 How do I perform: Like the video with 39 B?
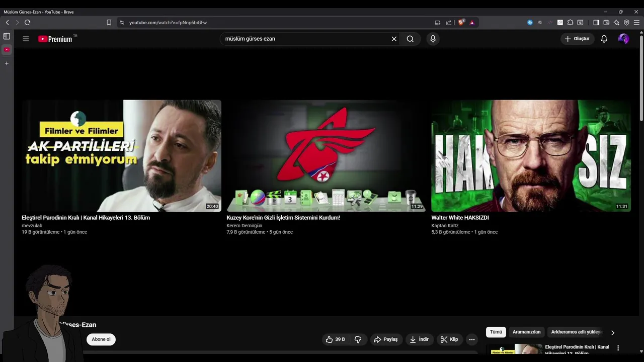click(335, 339)
